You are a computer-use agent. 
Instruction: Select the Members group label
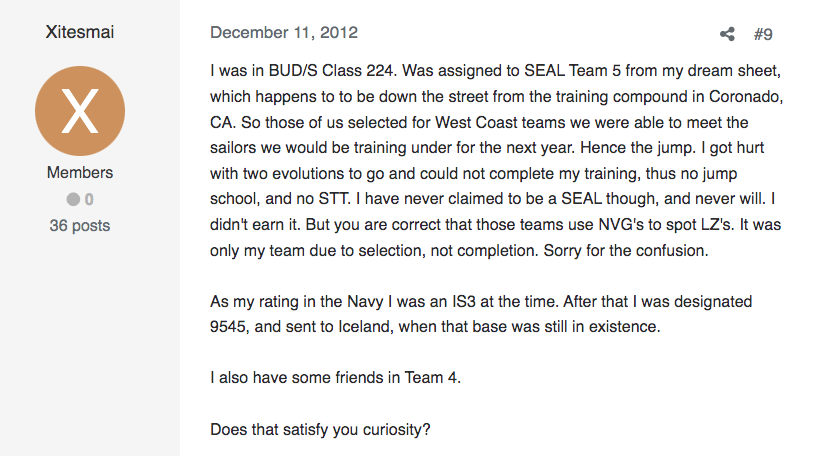click(x=80, y=172)
